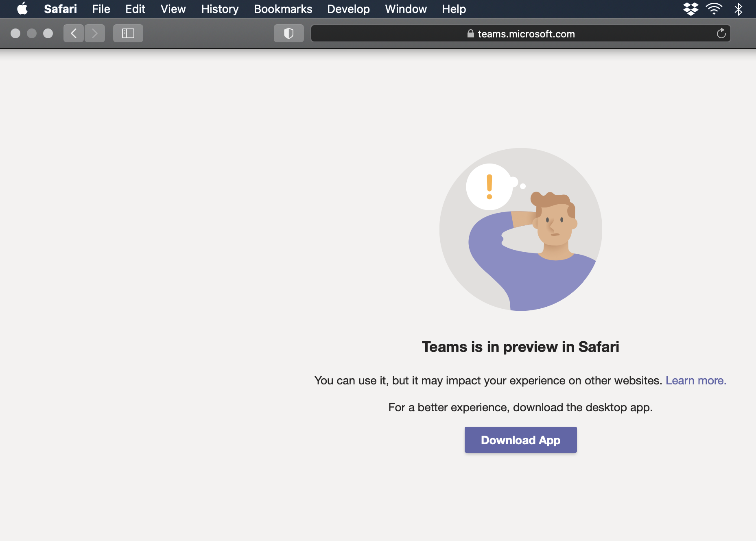This screenshot has width=756, height=541.
Task: Open the Window menu
Action: [x=406, y=9]
